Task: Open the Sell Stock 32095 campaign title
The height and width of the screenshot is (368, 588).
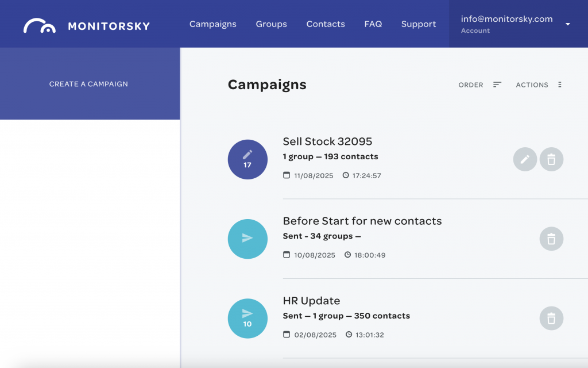Action: pos(327,141)
